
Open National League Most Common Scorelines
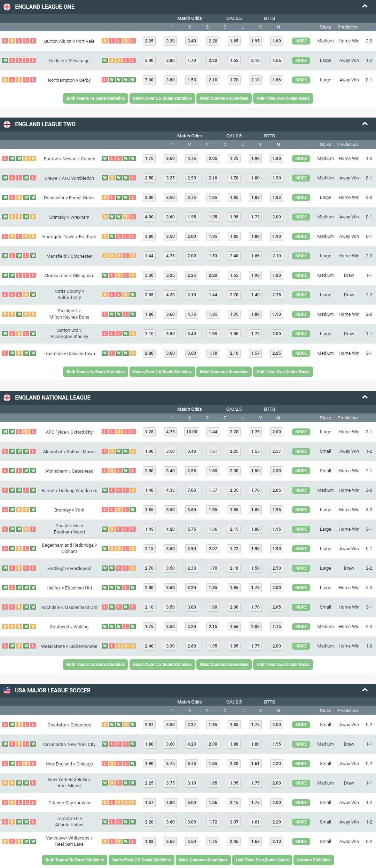point(224,665)
